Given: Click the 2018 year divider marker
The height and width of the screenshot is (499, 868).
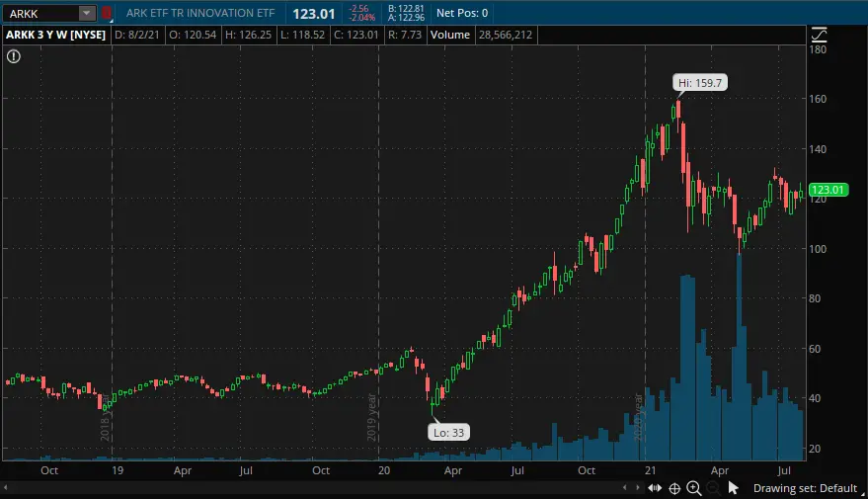Looking at the screenshot, I should point(106,418).
